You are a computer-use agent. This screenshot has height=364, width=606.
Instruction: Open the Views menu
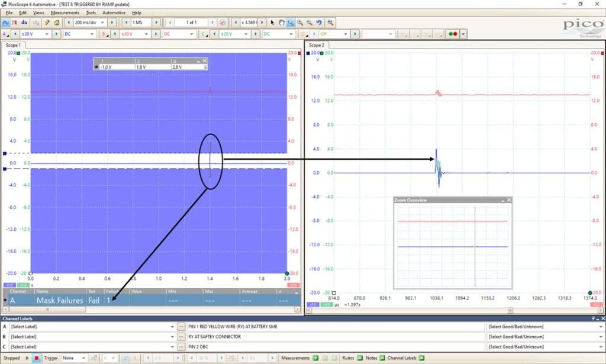coord(38,13)
